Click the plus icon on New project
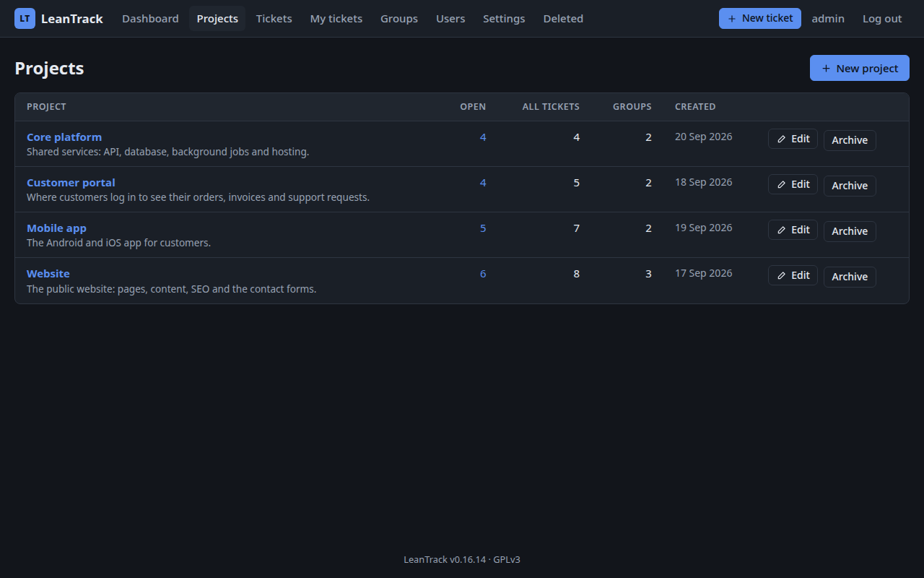Viewport: 924px width, 578px height. 827,69
